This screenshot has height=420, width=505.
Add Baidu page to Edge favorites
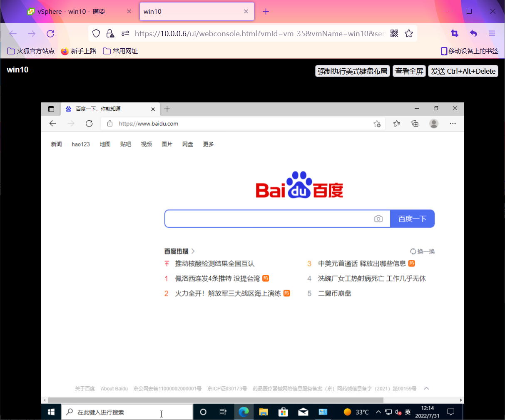[377, 124]
